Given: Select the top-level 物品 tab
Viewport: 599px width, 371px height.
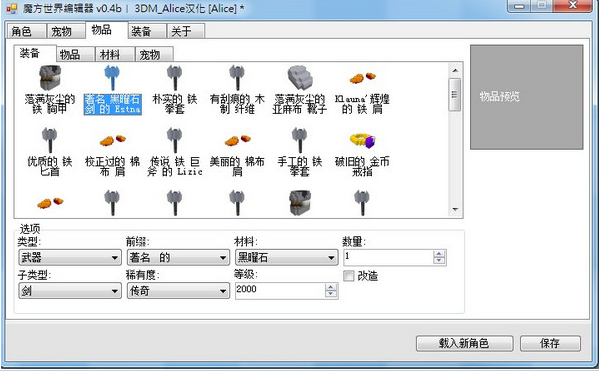Looking at the screenshot, I should pyautogui.click(x=107, y=30).
